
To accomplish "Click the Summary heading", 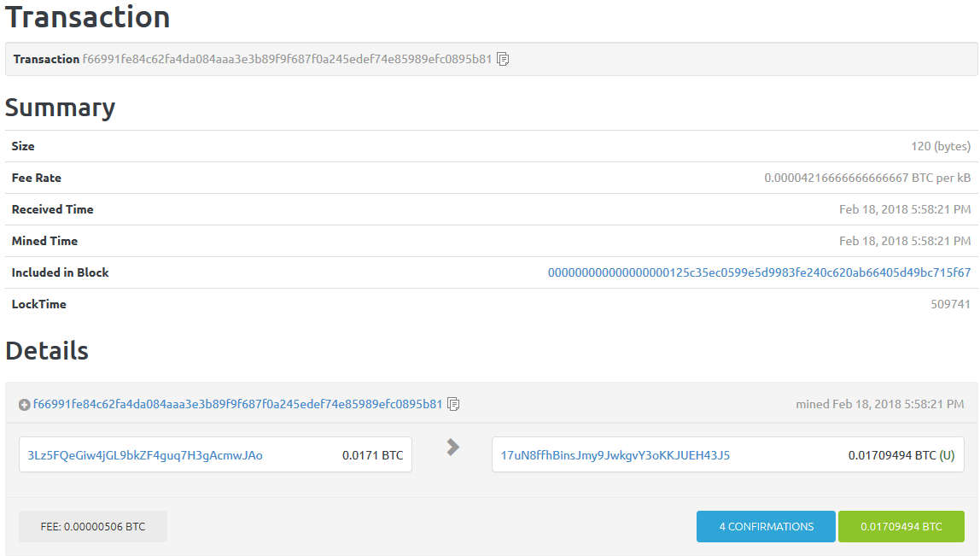I will 60,108.
